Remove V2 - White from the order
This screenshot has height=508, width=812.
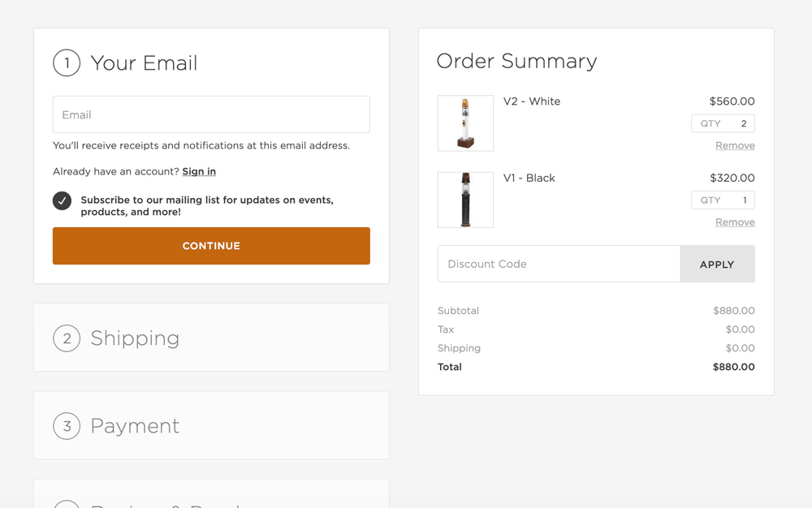pos(735,145)
